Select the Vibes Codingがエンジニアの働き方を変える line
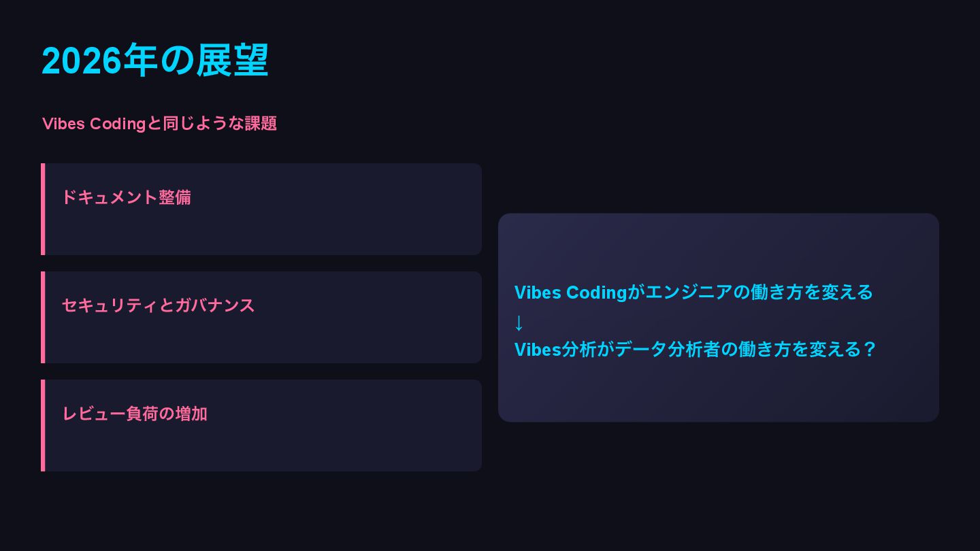This screenshot has width=980, height=551. pyautogui.click(x=693, y=293)
